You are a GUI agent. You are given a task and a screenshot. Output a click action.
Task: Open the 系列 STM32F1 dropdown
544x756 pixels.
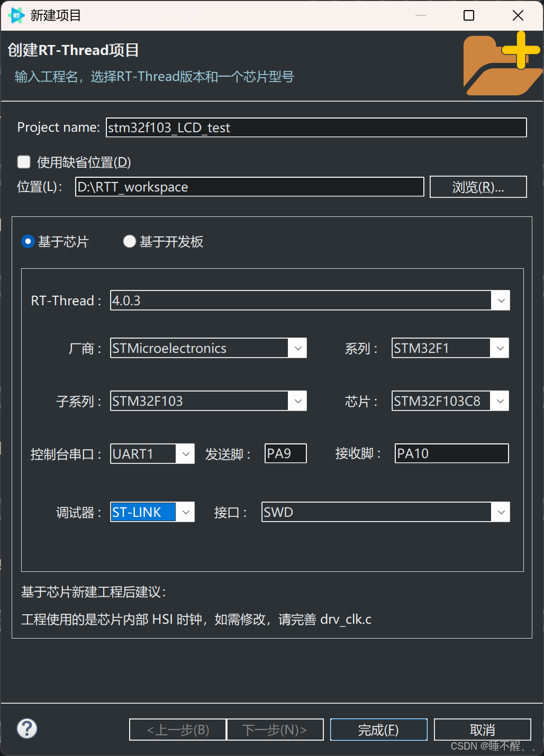pos(500,348)
